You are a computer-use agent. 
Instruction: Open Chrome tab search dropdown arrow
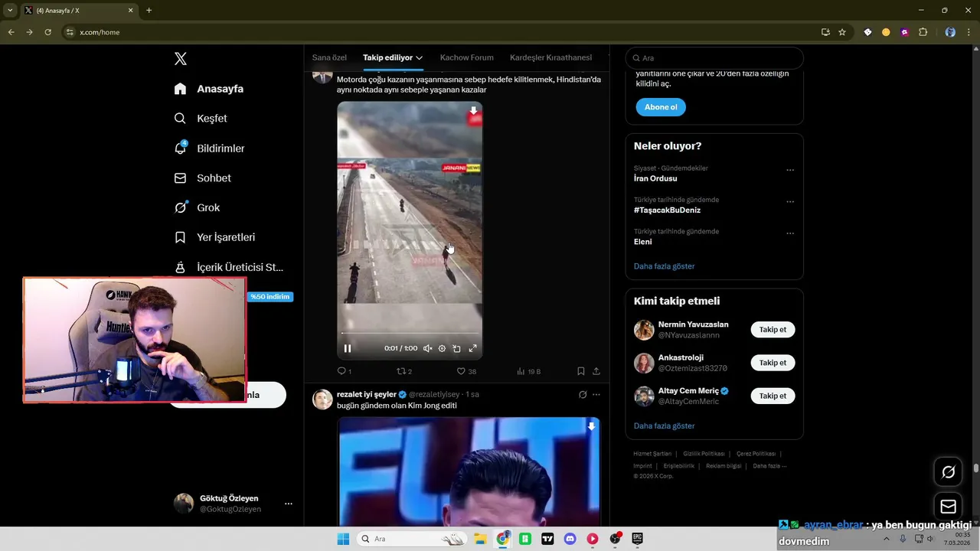[10, 11]
